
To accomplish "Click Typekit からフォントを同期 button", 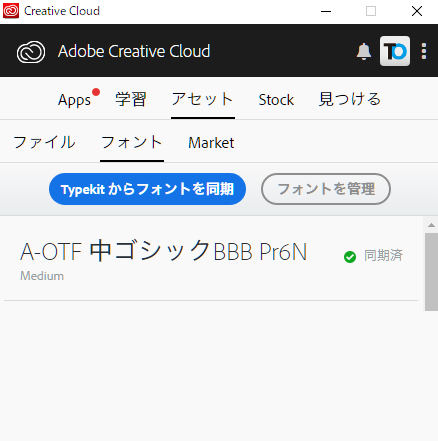I will [x=147, y=189].
